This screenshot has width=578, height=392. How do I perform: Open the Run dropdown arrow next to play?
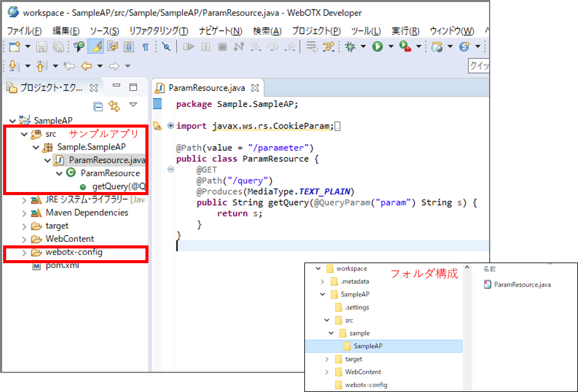click(x=390, y=47)
